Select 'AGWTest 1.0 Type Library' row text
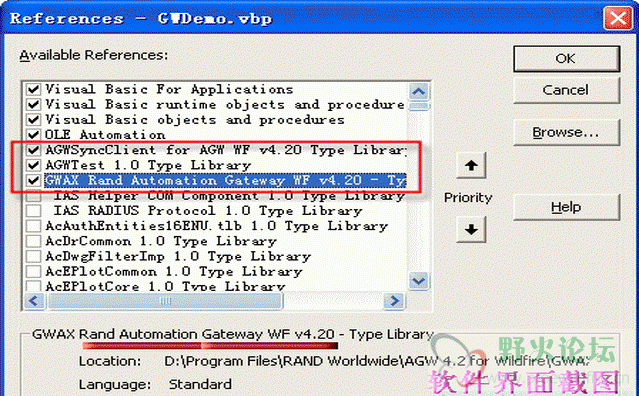639x396 pixels. (148, 165)
